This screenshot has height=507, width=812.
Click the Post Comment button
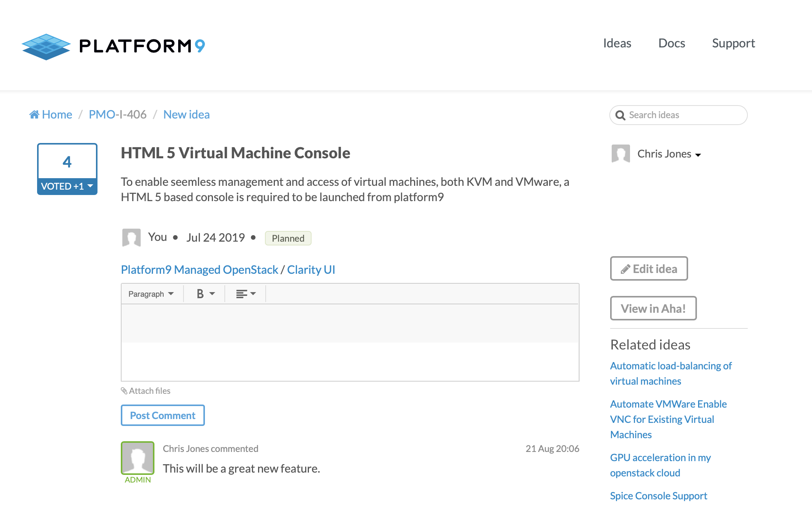pos(162,415)
